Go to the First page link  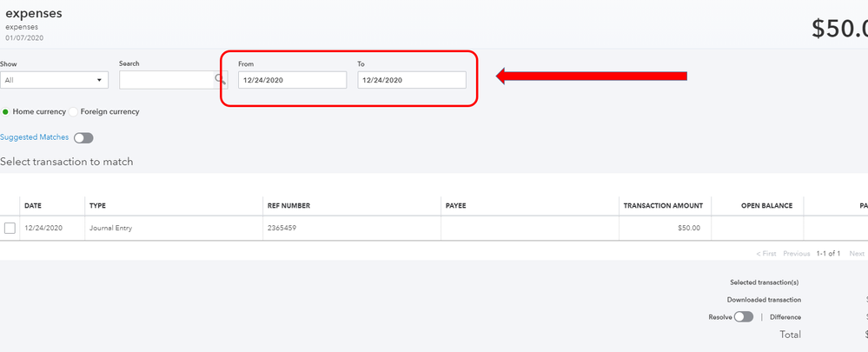click(766, 254)
